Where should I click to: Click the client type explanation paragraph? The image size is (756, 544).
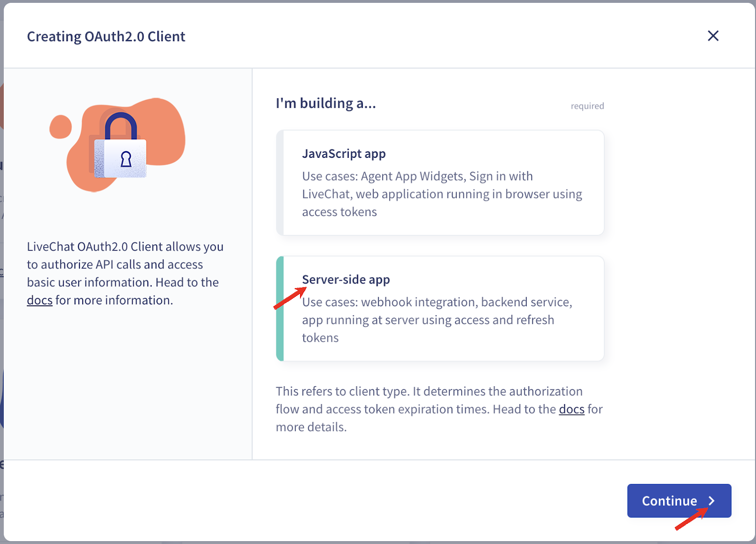(439, 409)
